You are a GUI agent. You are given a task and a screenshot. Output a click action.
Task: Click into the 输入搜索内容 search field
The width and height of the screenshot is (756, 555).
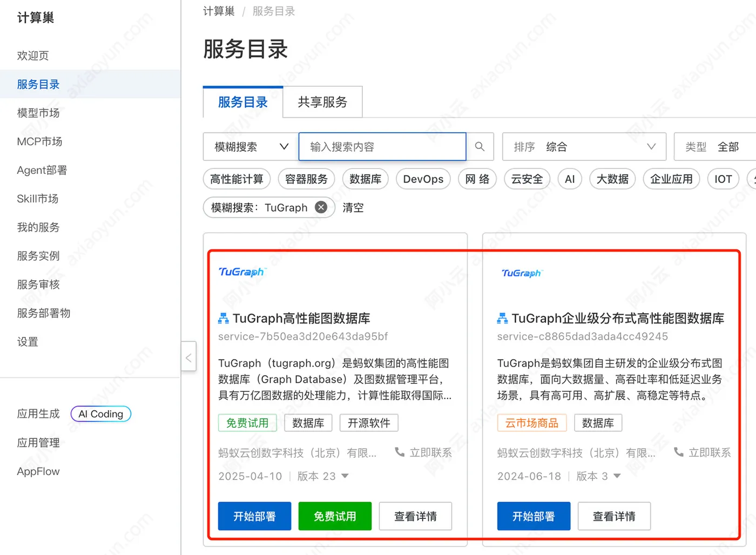pyautogui.click(x=382, y=147)
